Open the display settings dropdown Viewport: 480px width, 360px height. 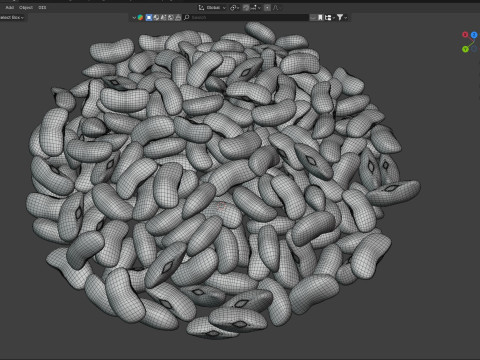click(330, 17)
